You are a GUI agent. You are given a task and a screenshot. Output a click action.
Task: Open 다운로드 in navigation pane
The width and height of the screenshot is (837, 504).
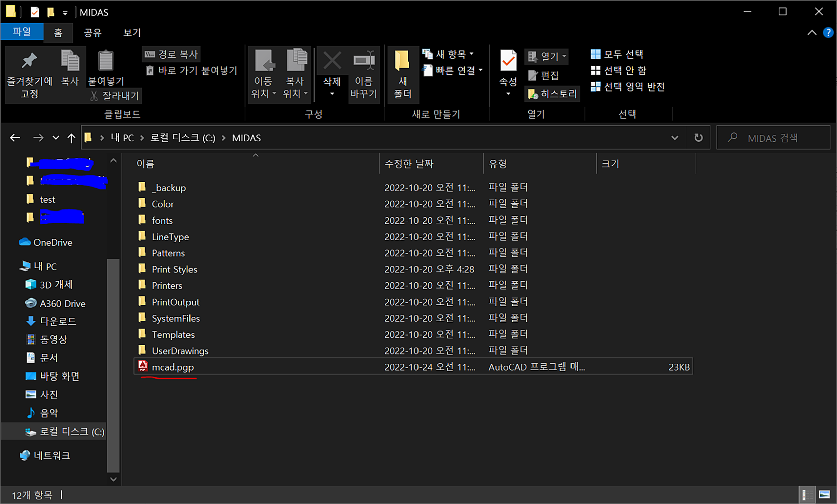(51, 321)
